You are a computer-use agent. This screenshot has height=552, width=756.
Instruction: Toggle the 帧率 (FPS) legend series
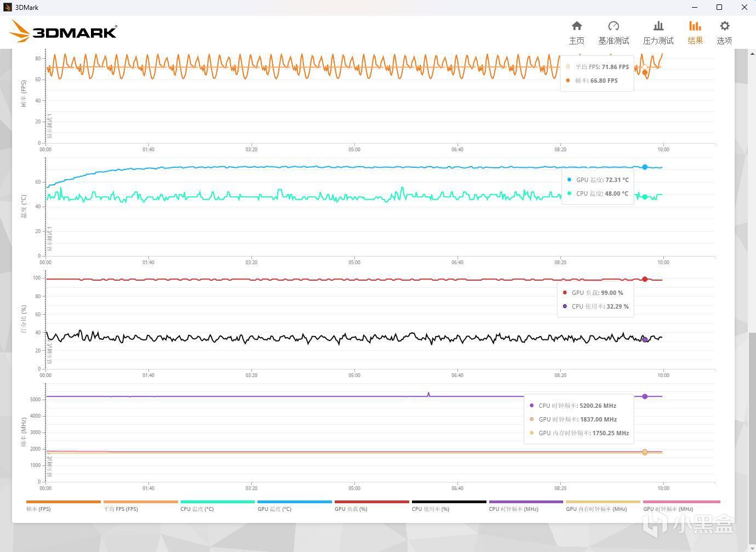coord(64,505)
